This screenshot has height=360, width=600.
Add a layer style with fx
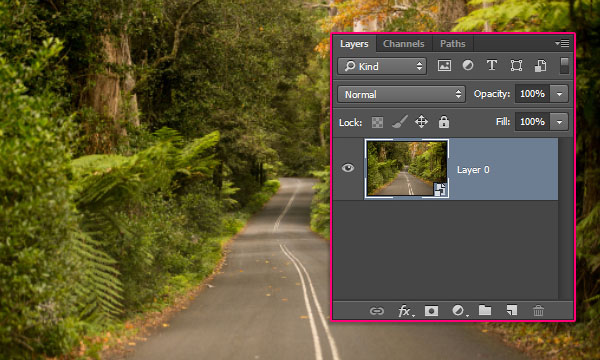pyautogui.click(x=405, y=311)
